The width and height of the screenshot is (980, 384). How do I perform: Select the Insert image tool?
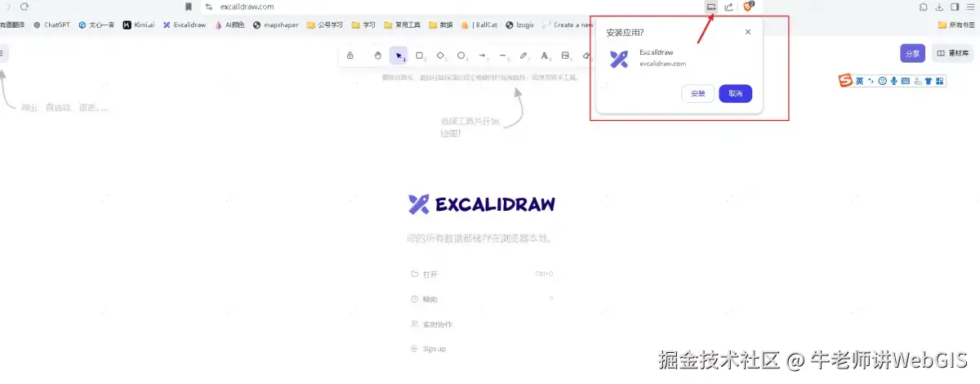click(x=566, y=56)
